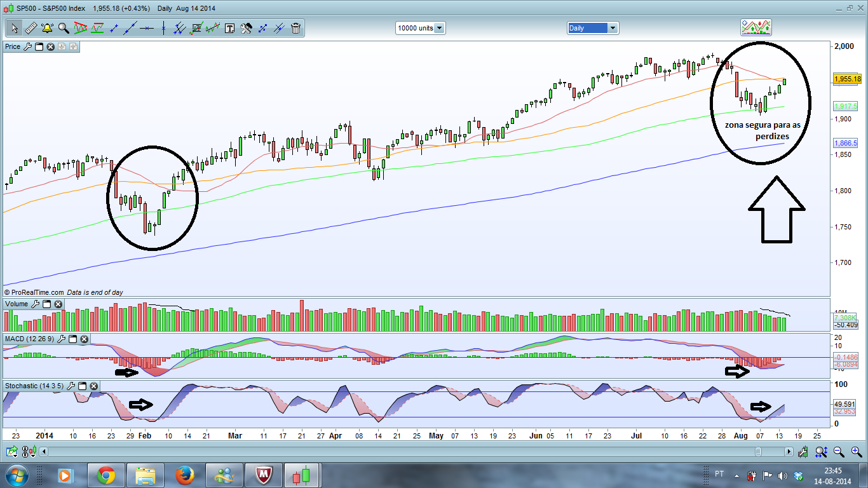The height and width of the screenshot is (488, 868).
Task: Open MACD indicator wrench settings
Action: [x=61, y=339]
